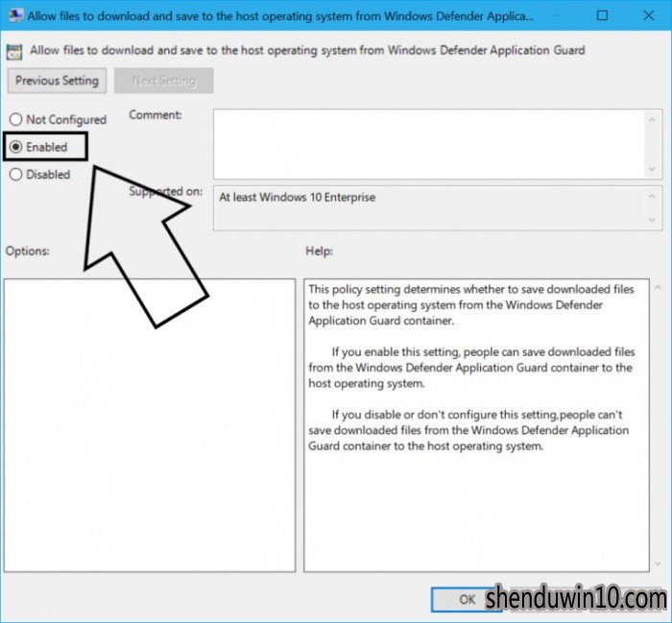Go to the Previous Setting
Screen dimensions: 672x623
pos(57,81)
